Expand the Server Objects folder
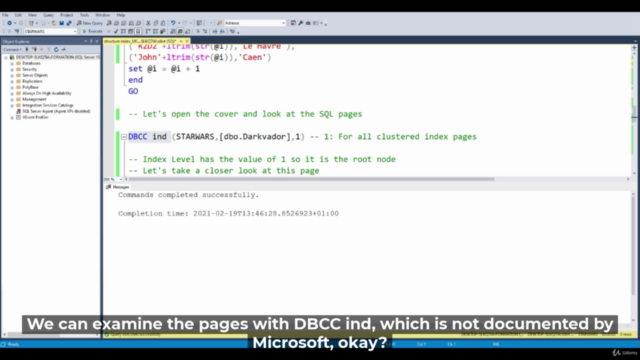Screen dimensions: 640x360 (12, 76)
